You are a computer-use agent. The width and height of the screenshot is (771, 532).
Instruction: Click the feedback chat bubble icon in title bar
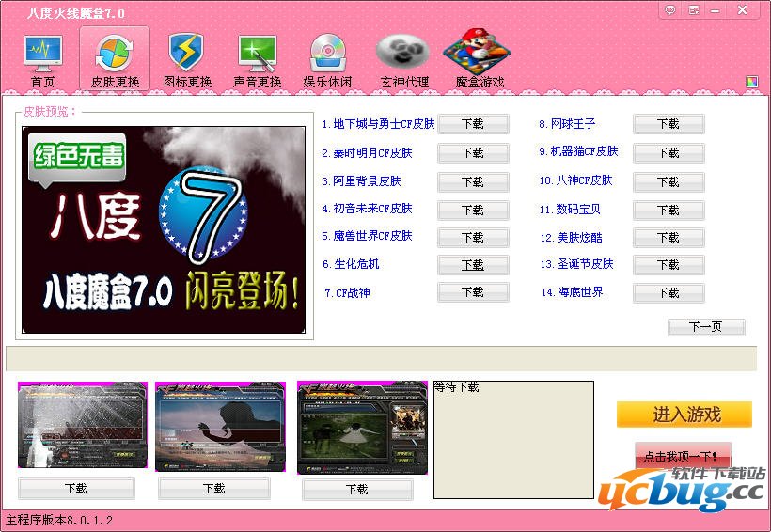[670, 10]
